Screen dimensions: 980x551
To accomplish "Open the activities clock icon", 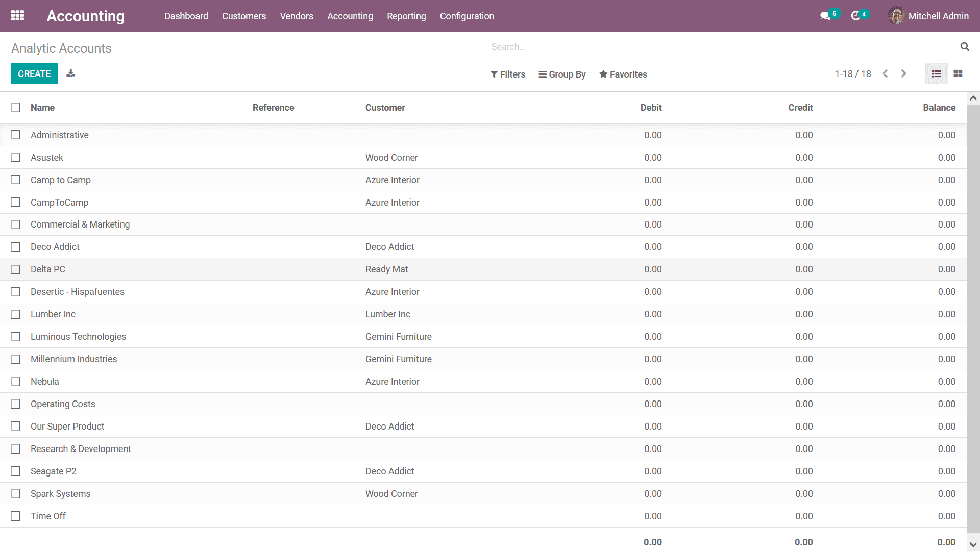I will coord(856,16).
